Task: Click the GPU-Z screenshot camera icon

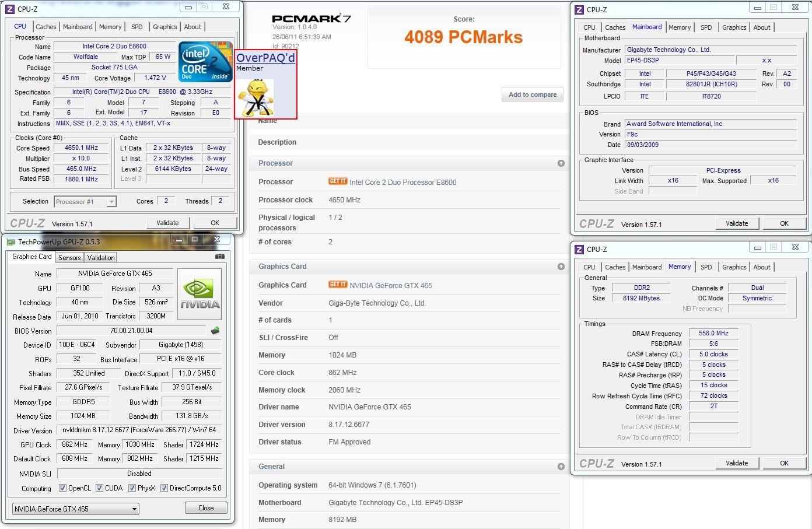Action: (220, 257)
